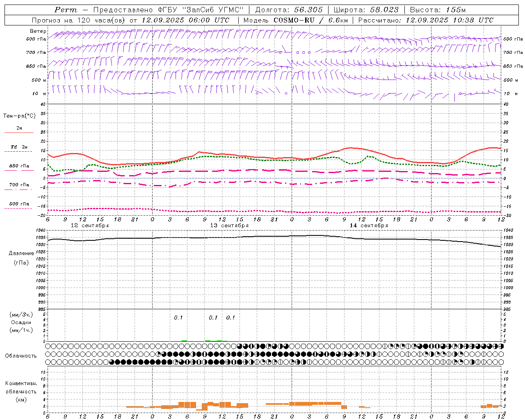The image size is (525, 420).
Task: Click '850 гПа' in the temperature legend
Action: (x=19, y=166)
